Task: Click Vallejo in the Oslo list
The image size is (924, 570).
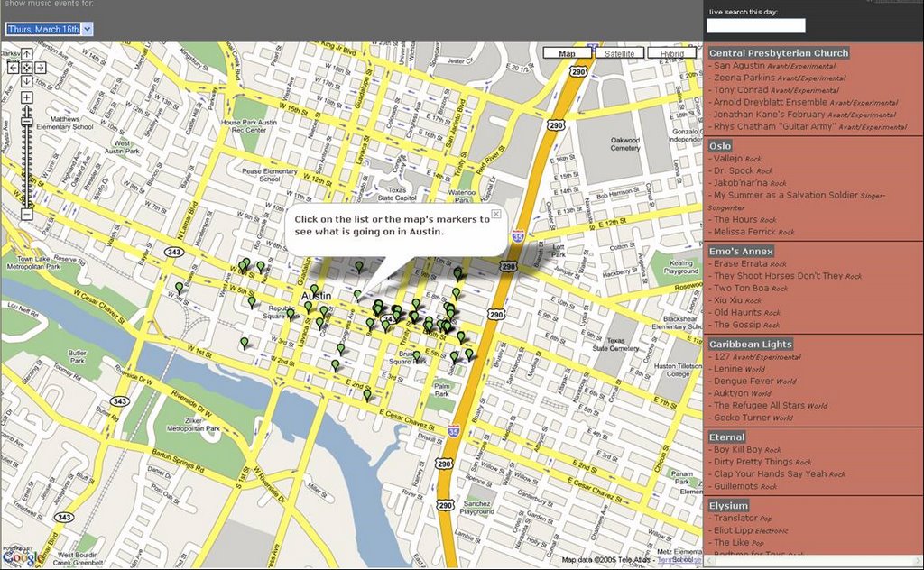Action: [728, 159]
